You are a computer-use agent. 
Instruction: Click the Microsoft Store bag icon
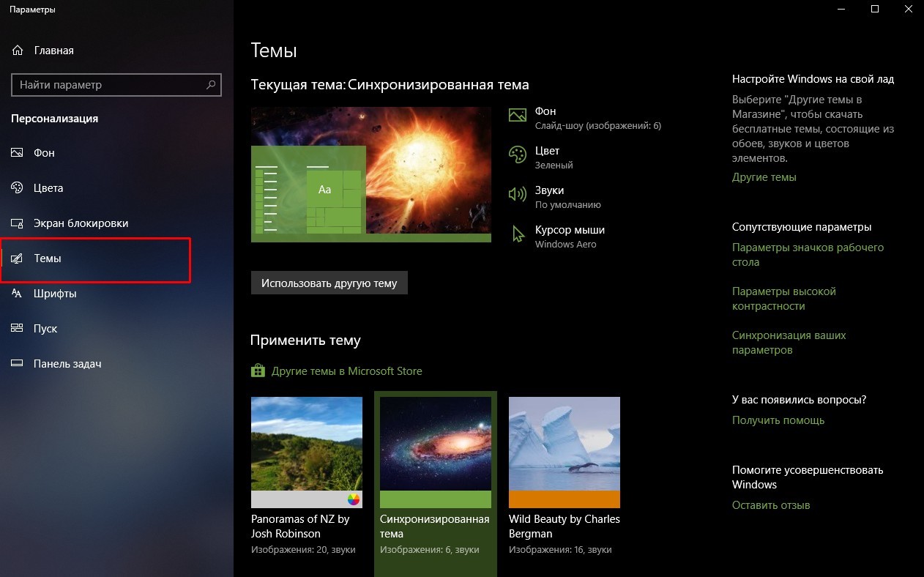pos(258,371)
